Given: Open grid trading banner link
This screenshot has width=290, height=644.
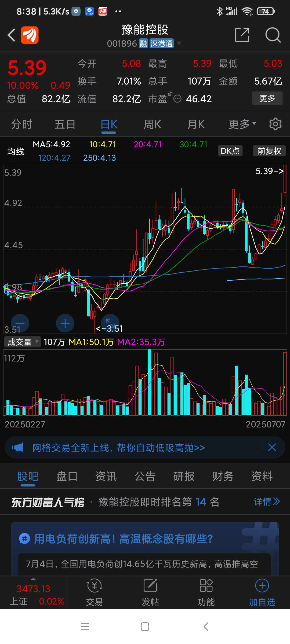Looking at the screenshot, I should [x=118, y=447].
